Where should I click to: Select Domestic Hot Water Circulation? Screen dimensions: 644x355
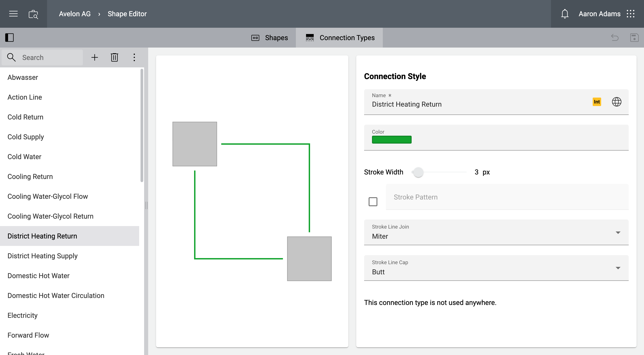[70, 295]
